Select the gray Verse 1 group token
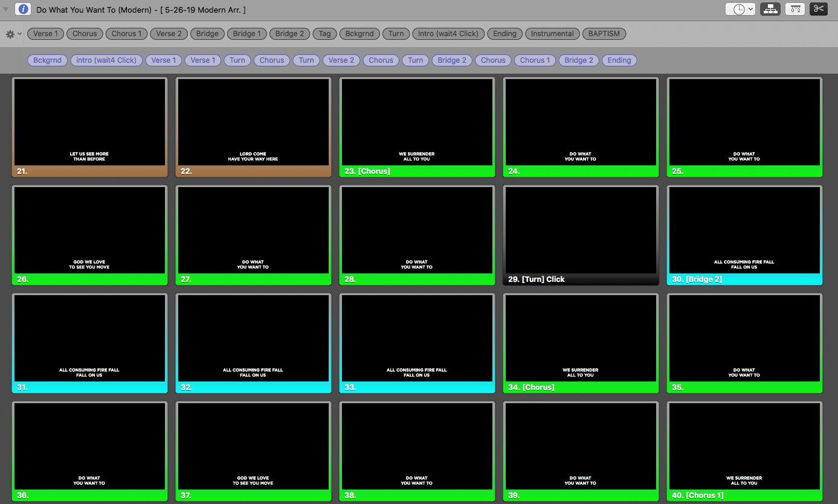 click(45, 34)
